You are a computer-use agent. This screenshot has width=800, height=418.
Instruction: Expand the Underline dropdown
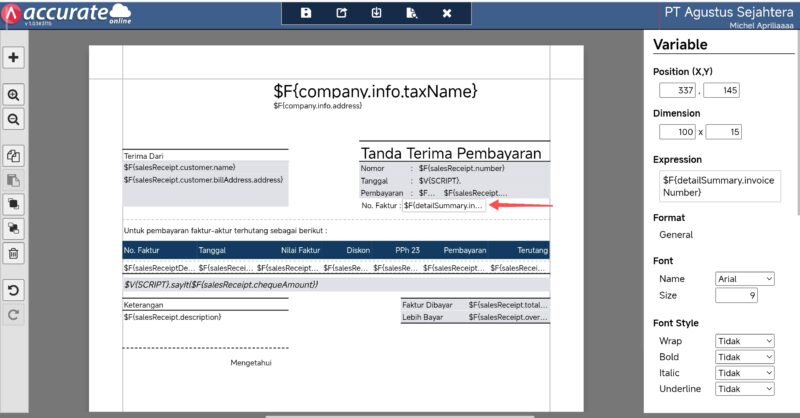tap(745, 389)
